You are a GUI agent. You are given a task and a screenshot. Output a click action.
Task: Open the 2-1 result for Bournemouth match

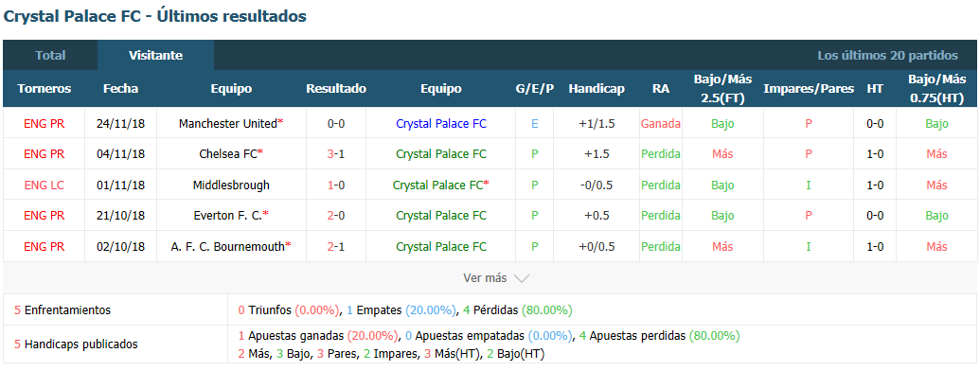(336, 247)
